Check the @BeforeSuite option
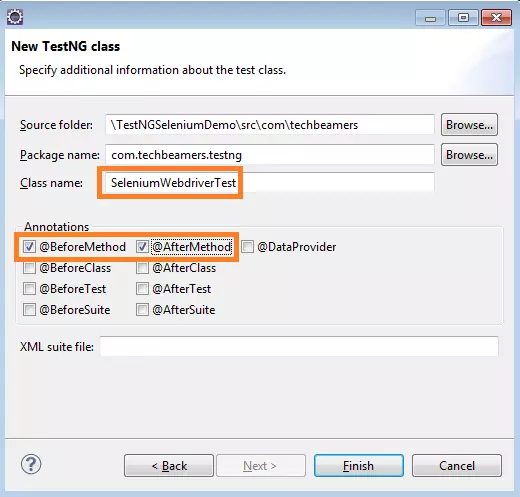The width and height of the screenshot is (520, 497). (x=29, y=310)
